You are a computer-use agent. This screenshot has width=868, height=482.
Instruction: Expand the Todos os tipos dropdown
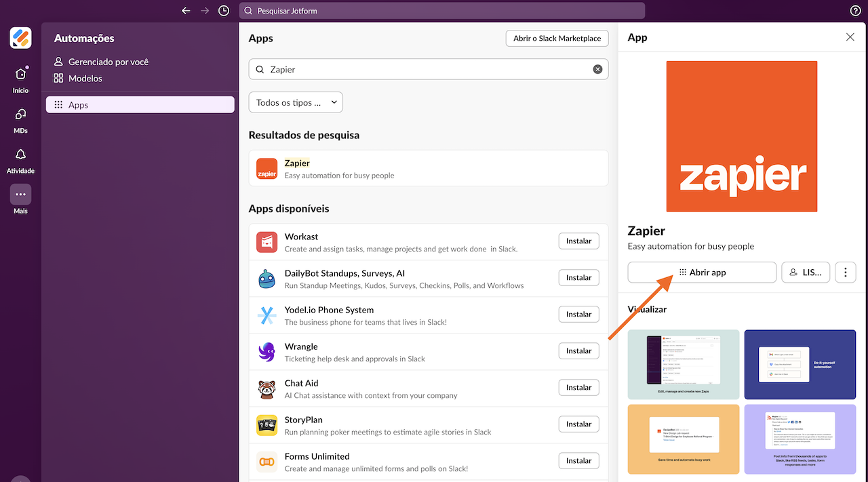[296, 102]
